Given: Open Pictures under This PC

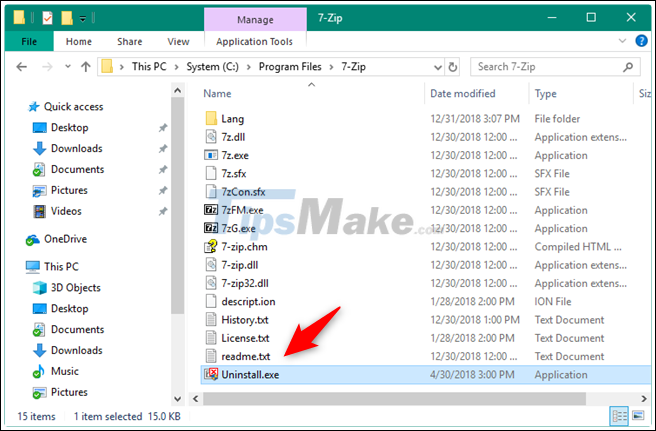Looking at the screenshot, I should 69,392.
